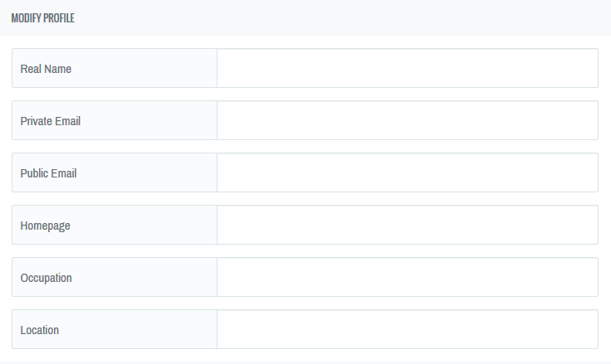Click the "Private Email" label text
Viewport: 611px width, 364px height.
coord(50,121)
